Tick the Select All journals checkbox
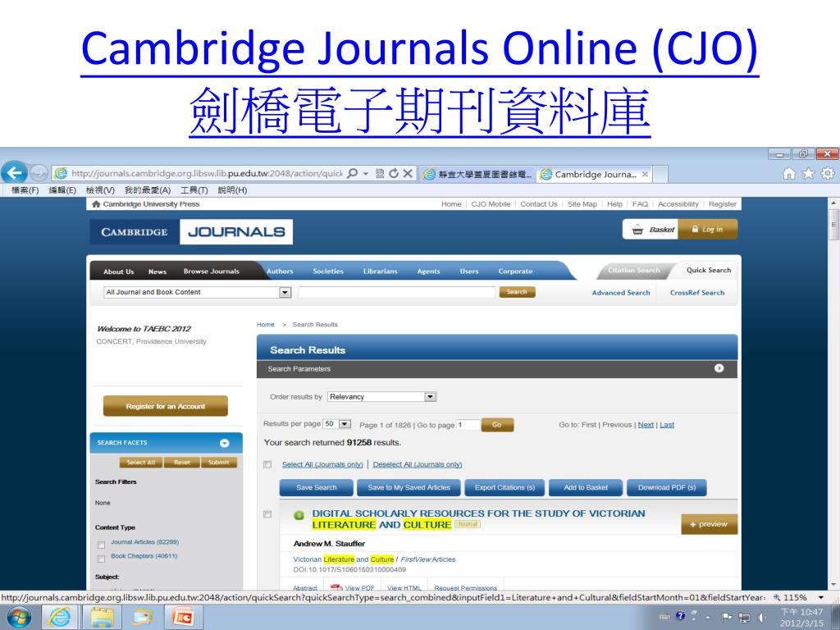This screenshot has width=840, height=630. click(x=267, y=464)
